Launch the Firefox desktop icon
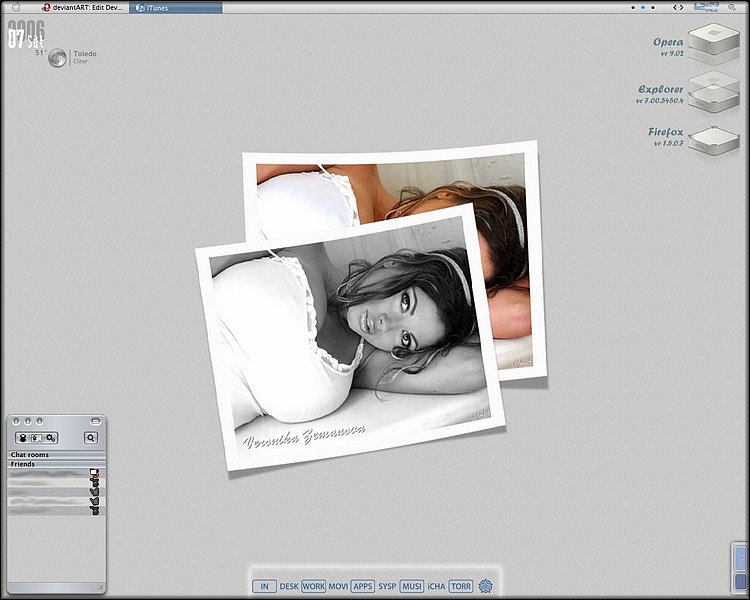 [x=713, y=138]
